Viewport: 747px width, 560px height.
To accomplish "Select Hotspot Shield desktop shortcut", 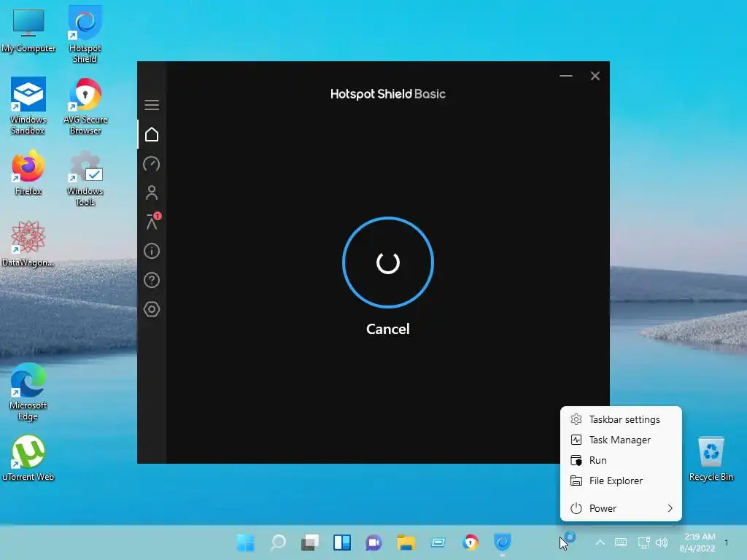I will (85, 34).
